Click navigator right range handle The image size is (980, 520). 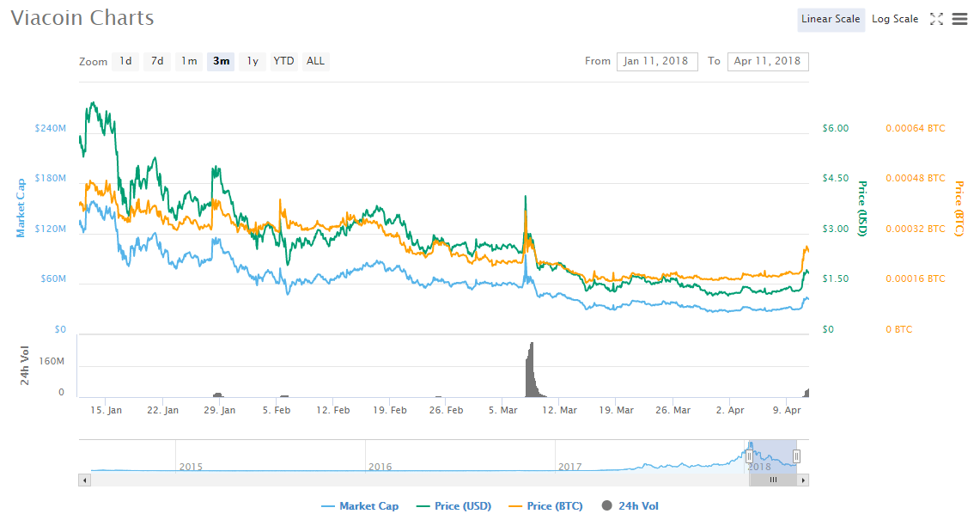pos(796,456)
